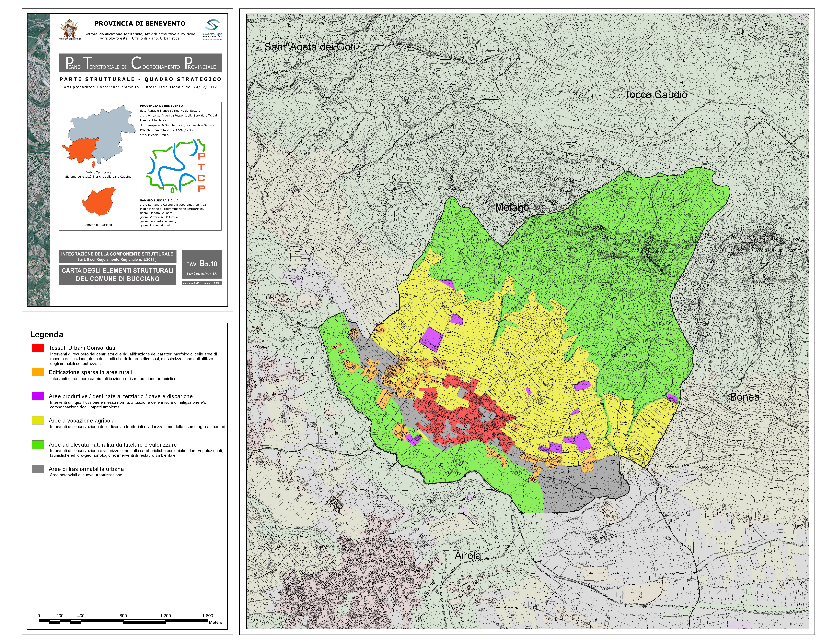834x644 pixels.
Task: Click the PTCP blue and green logo
Action: click(176, 166)
